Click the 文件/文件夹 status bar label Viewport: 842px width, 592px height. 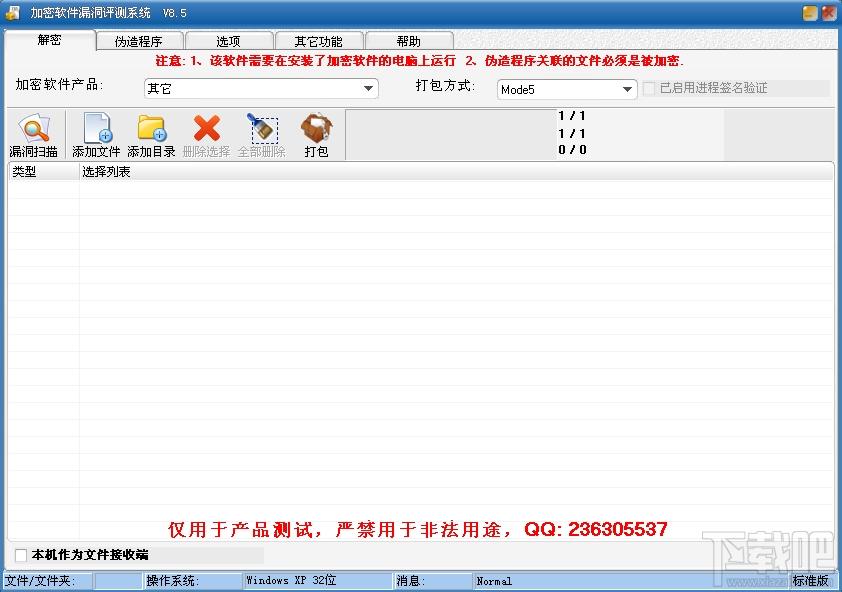click(x=40, y=581)
